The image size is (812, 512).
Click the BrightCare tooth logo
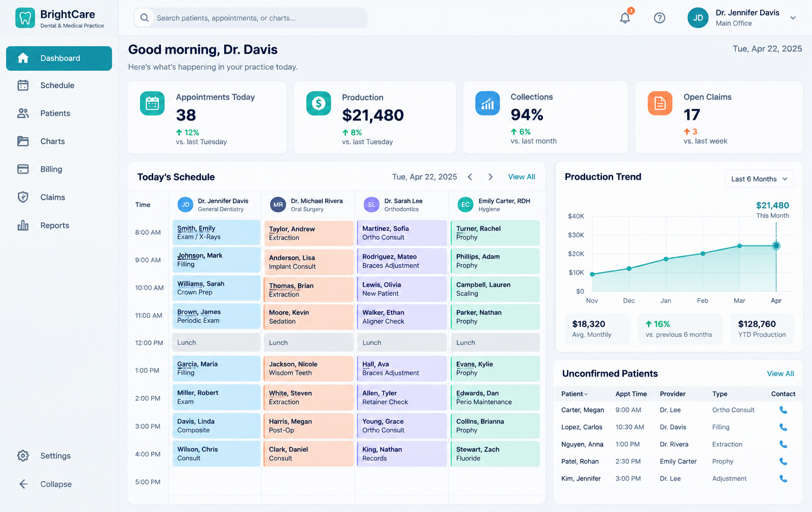25,18
